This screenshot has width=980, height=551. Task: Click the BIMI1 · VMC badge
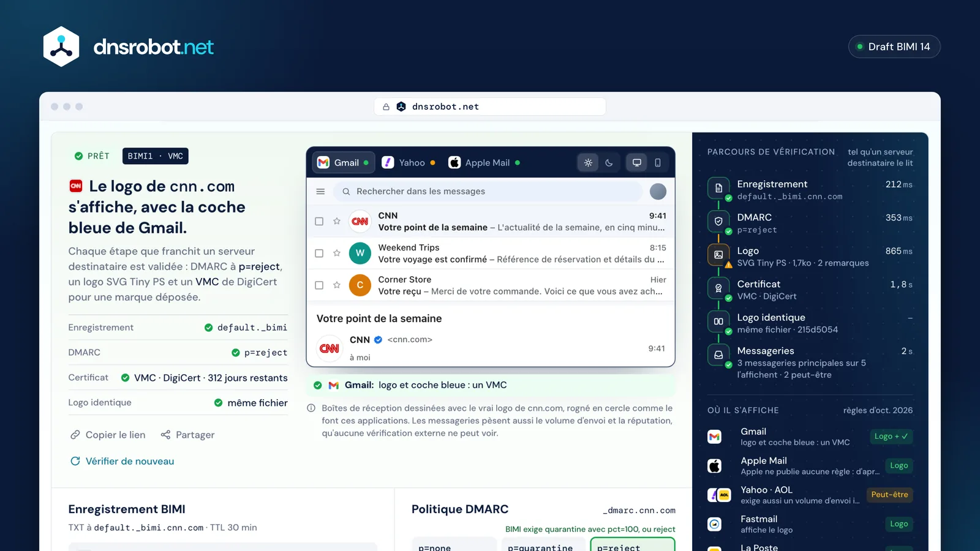[156, 156]
